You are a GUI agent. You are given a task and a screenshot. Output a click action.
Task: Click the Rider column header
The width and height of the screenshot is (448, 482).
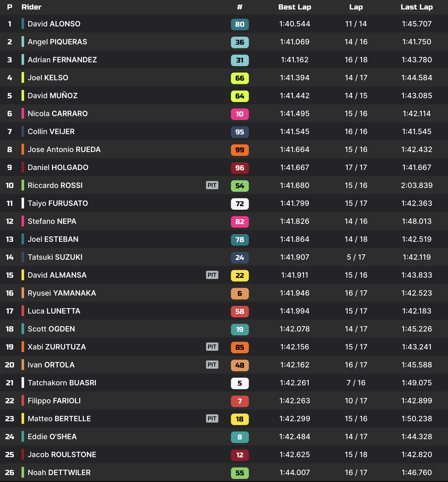coord(32,7)
